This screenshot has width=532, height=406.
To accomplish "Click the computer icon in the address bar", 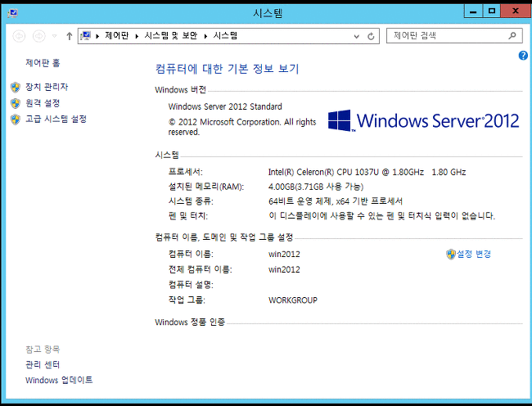I will pos(85,36).
